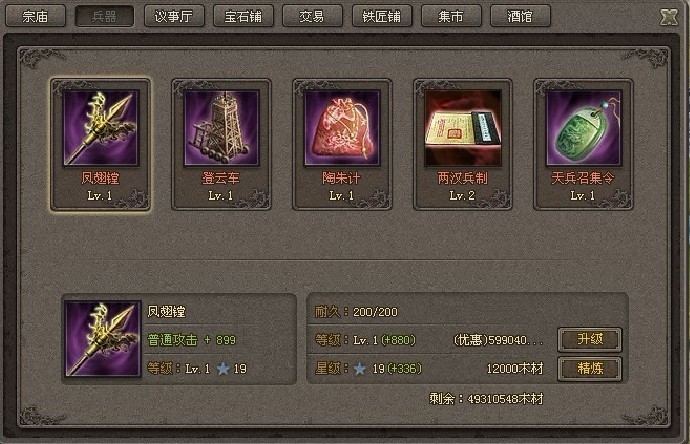Open the 交易 tab

pos(312,16)
